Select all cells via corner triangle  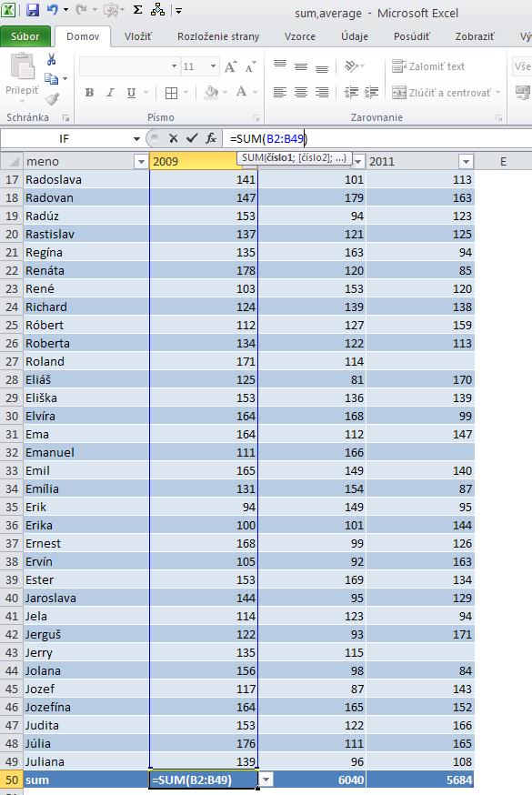12,161
